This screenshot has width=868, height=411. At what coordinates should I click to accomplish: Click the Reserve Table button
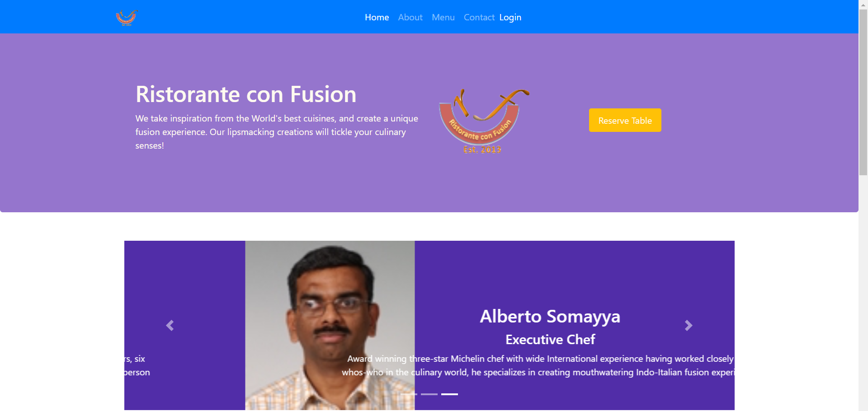tap(625, 120)
